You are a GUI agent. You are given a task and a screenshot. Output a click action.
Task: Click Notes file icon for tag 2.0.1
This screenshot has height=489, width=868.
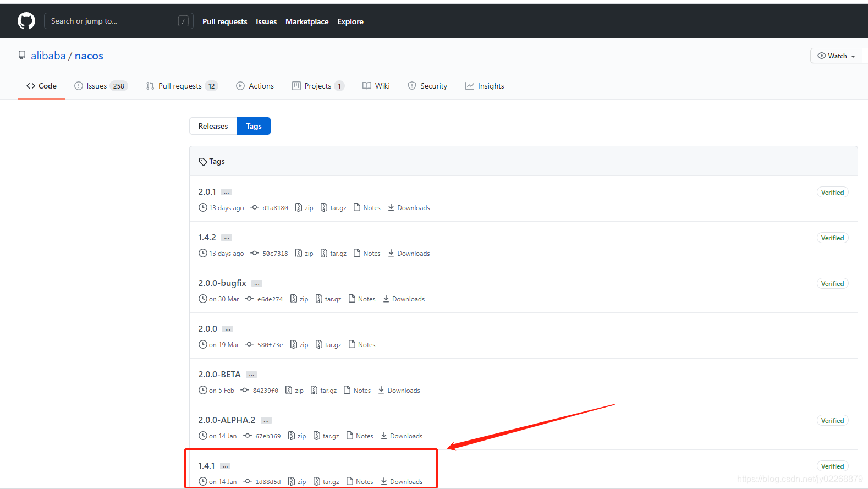coord(357,207)
